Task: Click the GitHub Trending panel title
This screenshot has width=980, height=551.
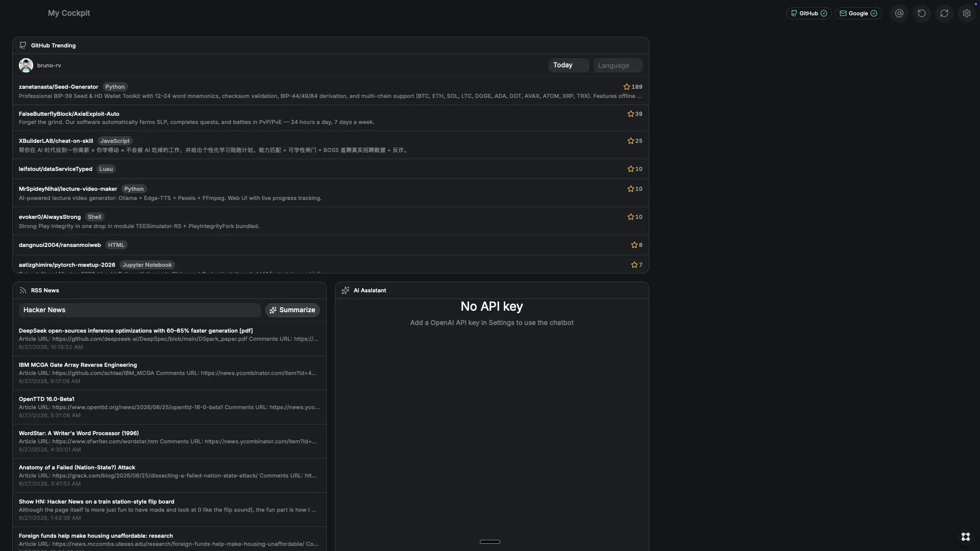Action: [53, 45]
